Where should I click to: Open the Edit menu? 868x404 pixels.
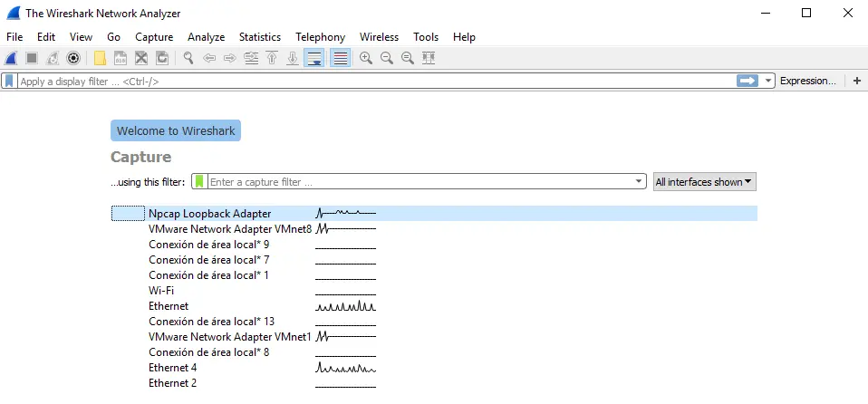pos(46,37)
